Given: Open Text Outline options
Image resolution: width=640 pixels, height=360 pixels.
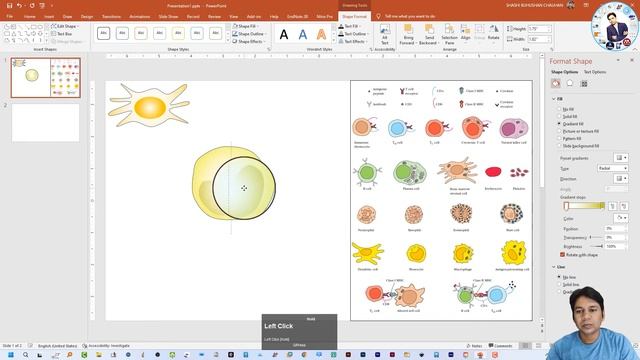Looking at the screenshot, I should (353, 34).
